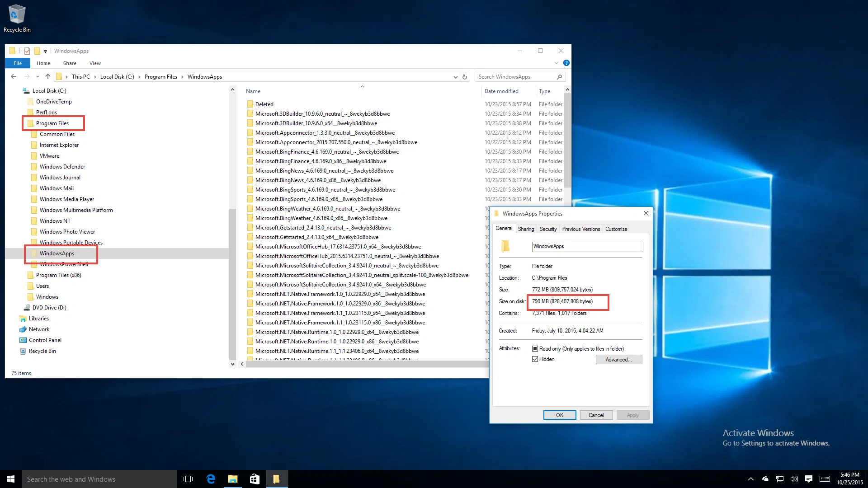Open the Home ribbon tab

click(x=43, y=63)
